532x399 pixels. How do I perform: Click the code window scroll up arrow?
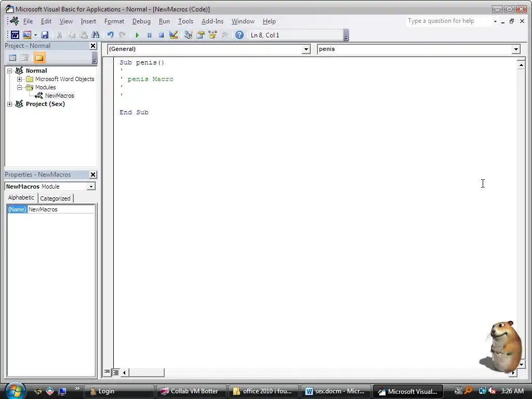click(x=521, y=64)
